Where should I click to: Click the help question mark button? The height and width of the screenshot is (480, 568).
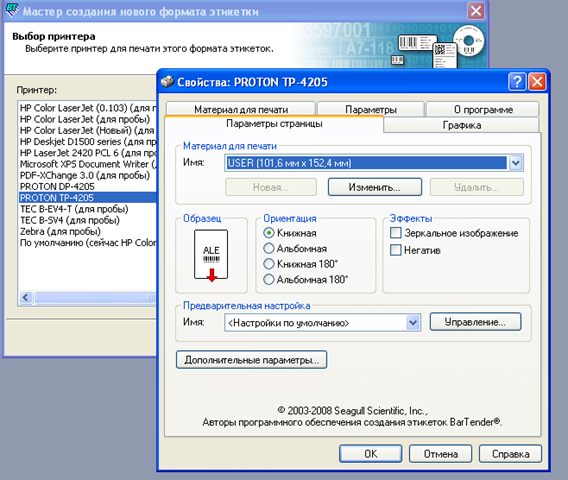pos(517,82)
